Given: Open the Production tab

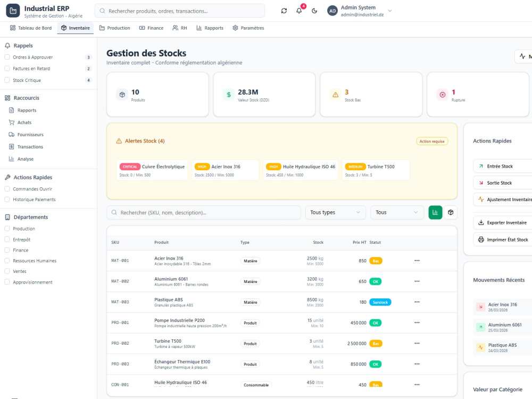Looking at the screenshot, I should [115, 28].
